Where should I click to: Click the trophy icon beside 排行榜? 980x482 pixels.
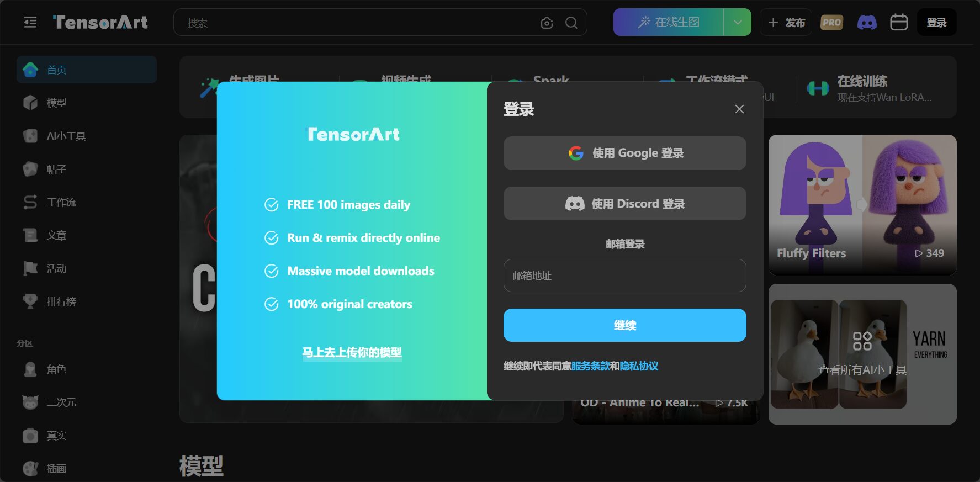pyautogui.click(x=30, y=301)
